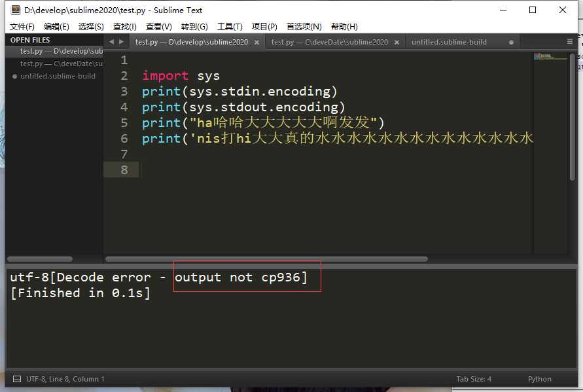Open the 项目(P) menu
Image resolution: width=583 pixels, height=392 pixels.
coord(264,27)
